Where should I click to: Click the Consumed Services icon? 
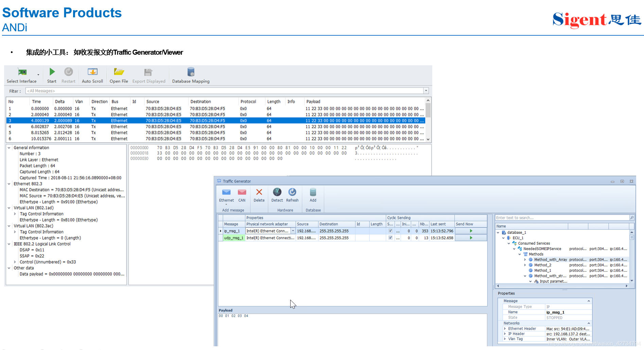click(515, 243)
